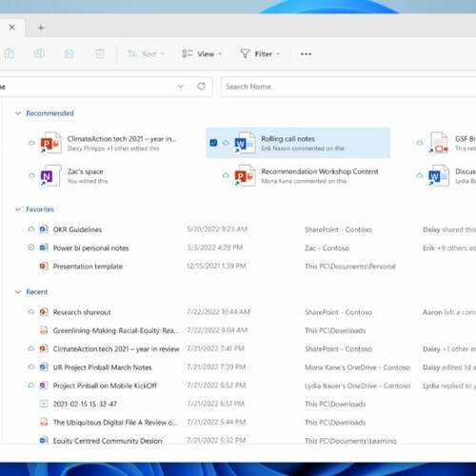Select 'Equity Centred Community Design' file name
This screenshot has height=476, width=476.
coord(108,441)
